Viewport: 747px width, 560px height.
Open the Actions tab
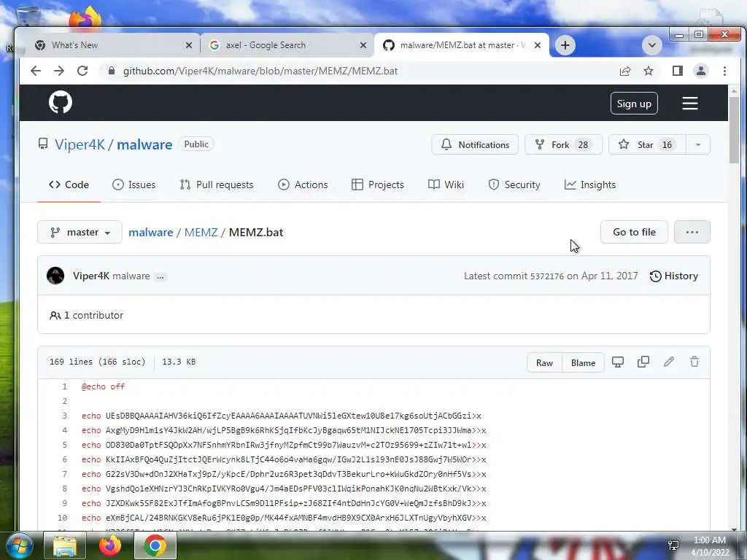coord(303,184)
